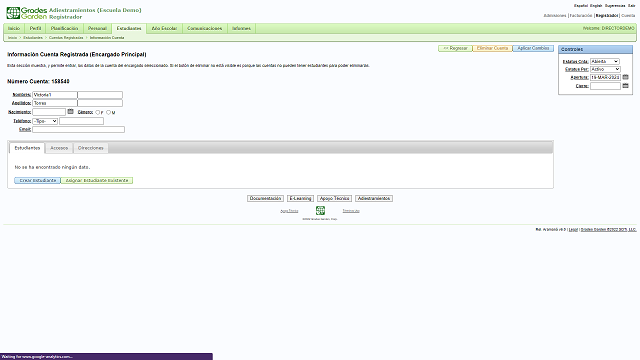Click the Grades Garden logo
Image resolution: width=640 pixels, height=360 pixels.
point(27,13)
